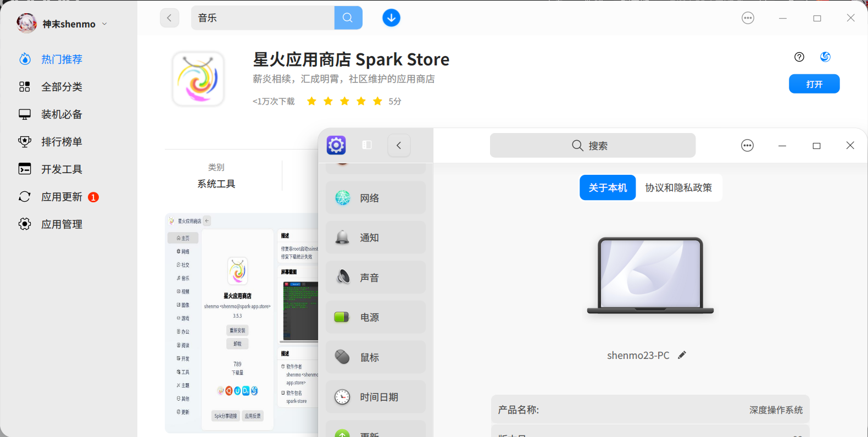Click the battery icon of 电源
Image resolution: width=868 pixels, height=437 pixels.
[342, 317]
